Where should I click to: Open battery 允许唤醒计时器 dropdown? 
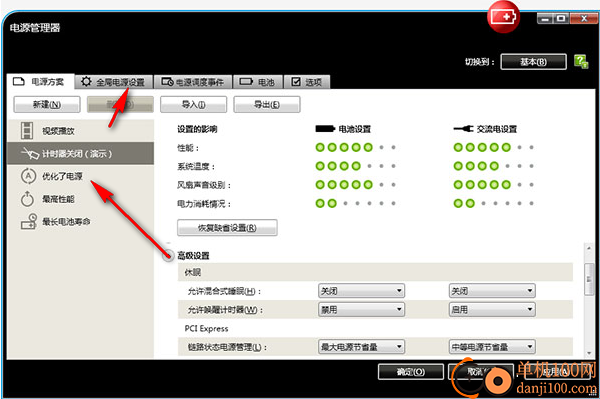pyautogui.click(x=361, y=309)
